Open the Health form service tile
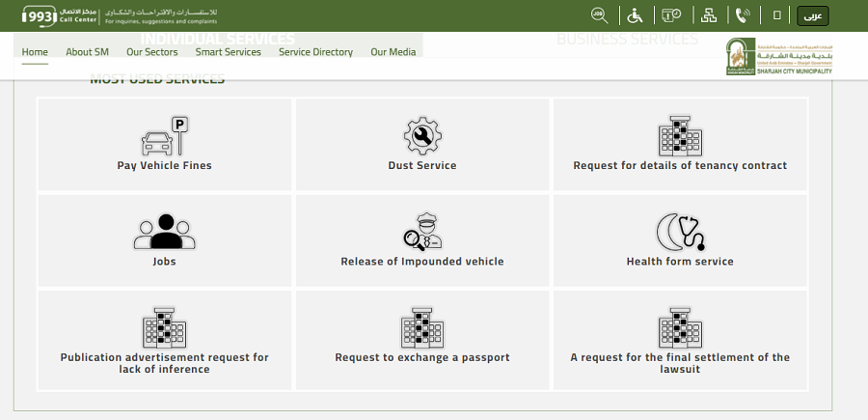This screenshot has height=420, width=868. (x=680, y=241)
